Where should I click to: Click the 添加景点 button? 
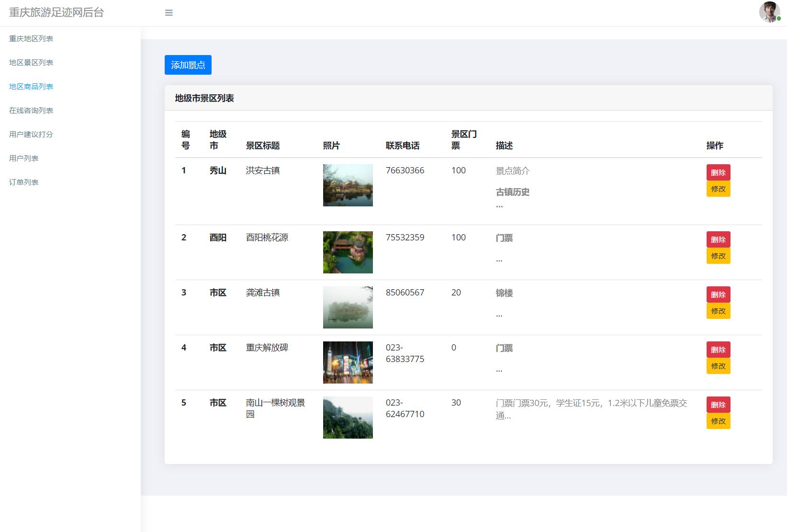(188, 65)
